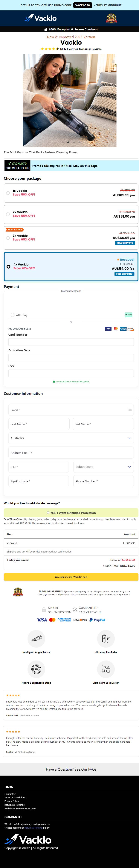Screen dimensions: 139x868
Task: Focus the Card Number field
Action: (71, 342)
